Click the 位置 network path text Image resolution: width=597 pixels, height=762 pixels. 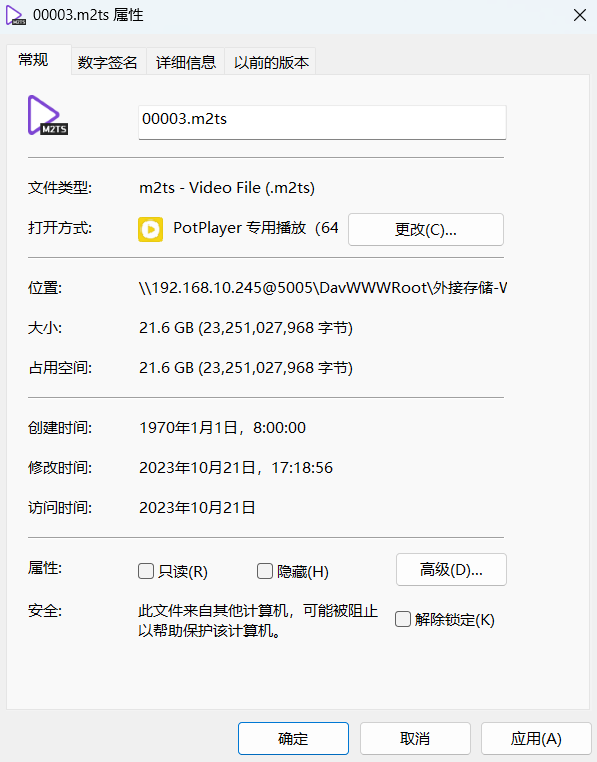click(x=323, y=288)
